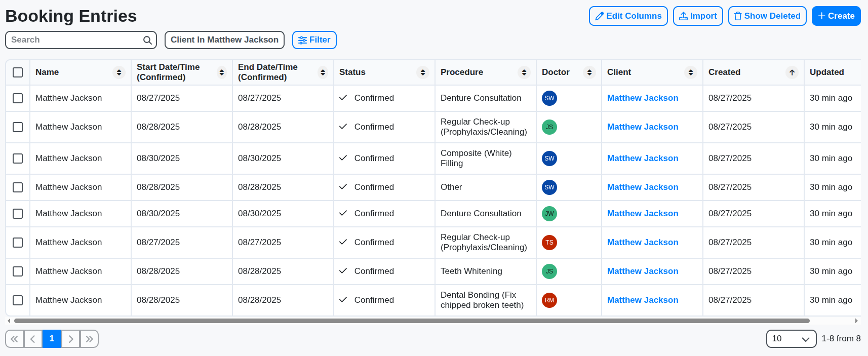The image size is (868, 356).
Task: Click the Client In Matthew Jackson filter chip
Action: click(x=224, y=40)
